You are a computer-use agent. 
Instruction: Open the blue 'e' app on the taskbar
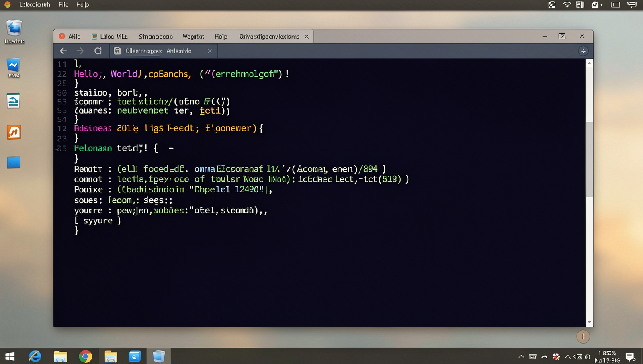[x=135, y=356]
